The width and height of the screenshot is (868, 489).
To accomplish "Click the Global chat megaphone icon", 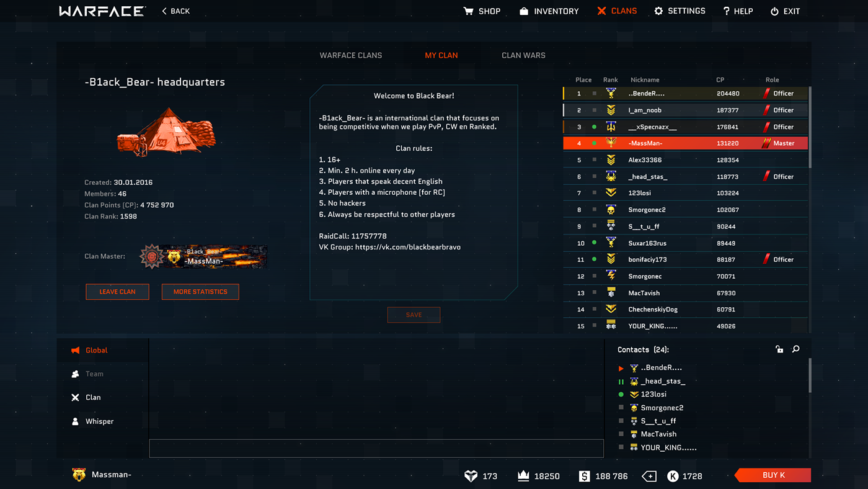I will tap(75, 351).
